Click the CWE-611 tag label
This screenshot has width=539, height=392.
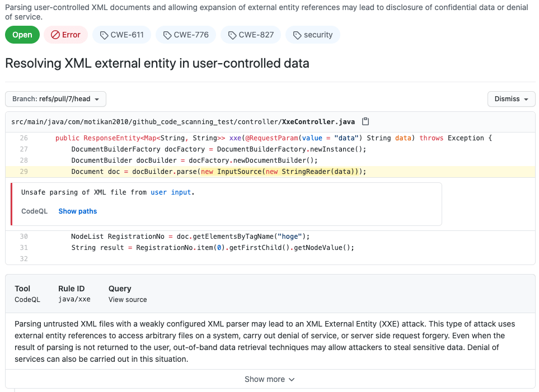tap(121, 35)
